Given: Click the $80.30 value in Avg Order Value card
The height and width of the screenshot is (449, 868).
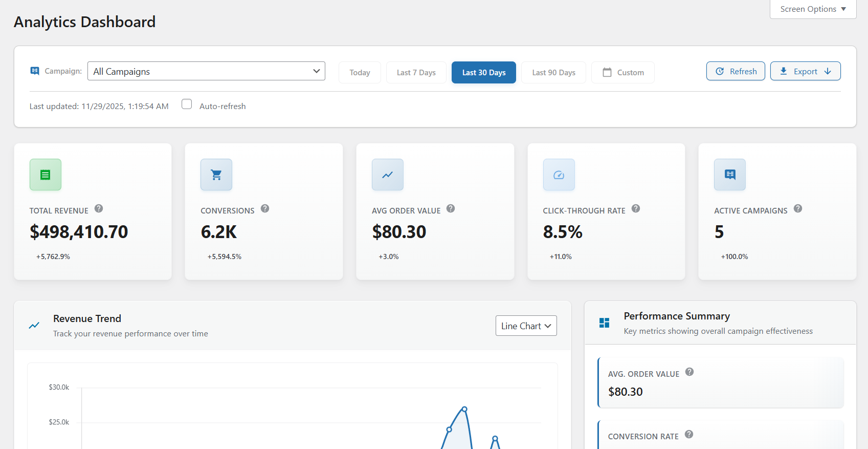Looking at the screenshot, I should coord(399,232).
